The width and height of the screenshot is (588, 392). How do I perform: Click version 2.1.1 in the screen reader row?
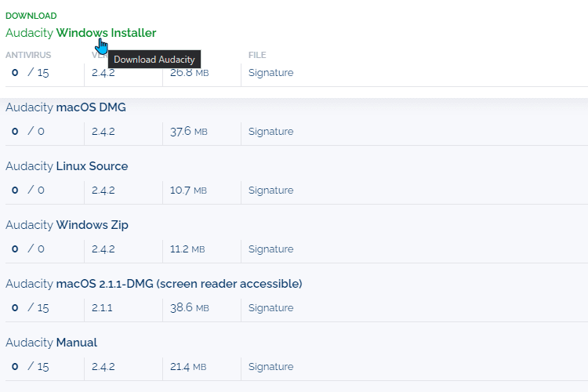coord(102,308)
